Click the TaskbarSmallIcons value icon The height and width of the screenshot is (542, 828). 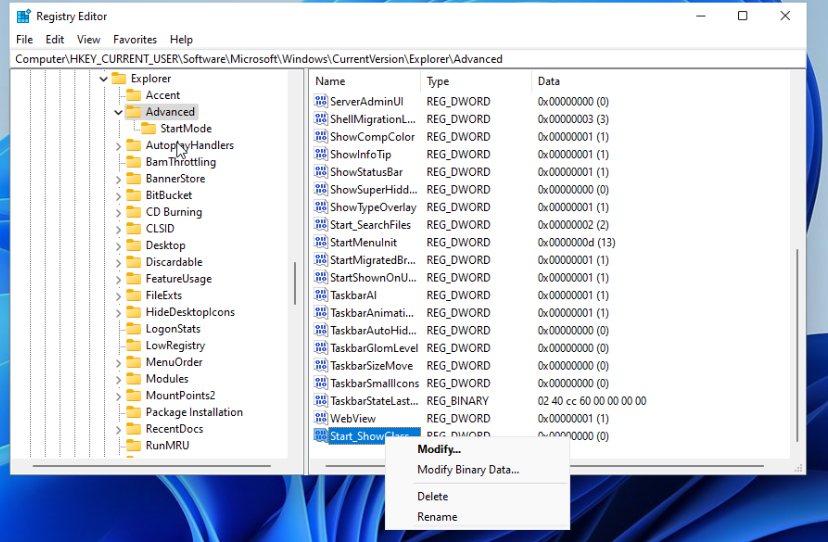click(x=321, y=383)
